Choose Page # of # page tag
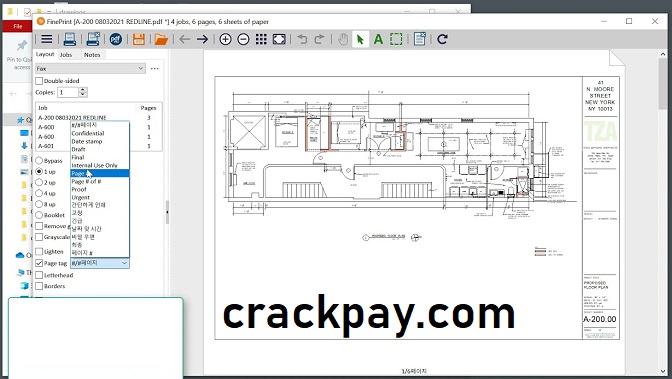This screenshot has width=672, height=379. pyautogui.click(x=87, y=181)
